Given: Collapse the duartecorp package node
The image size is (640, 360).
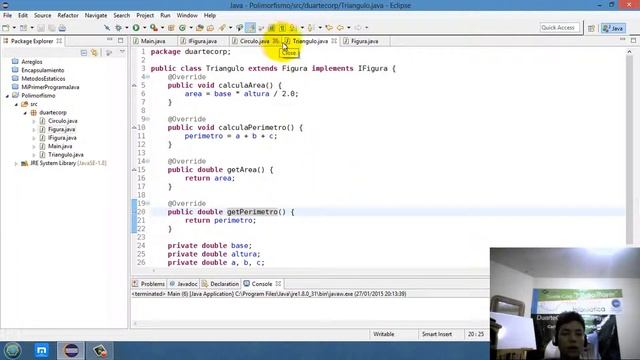Looking at the screenshot, I should (x=25, y=113).
